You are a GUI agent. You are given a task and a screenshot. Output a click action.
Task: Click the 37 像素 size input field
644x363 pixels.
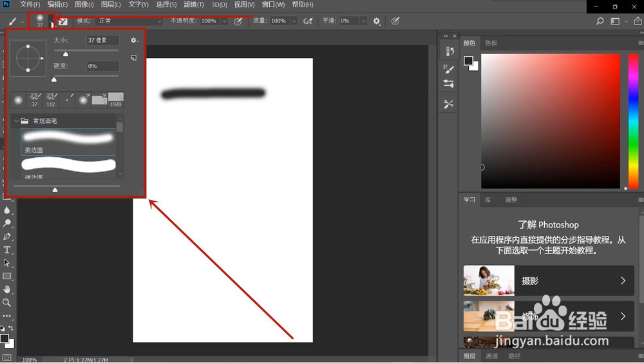(x=102, y=40)
